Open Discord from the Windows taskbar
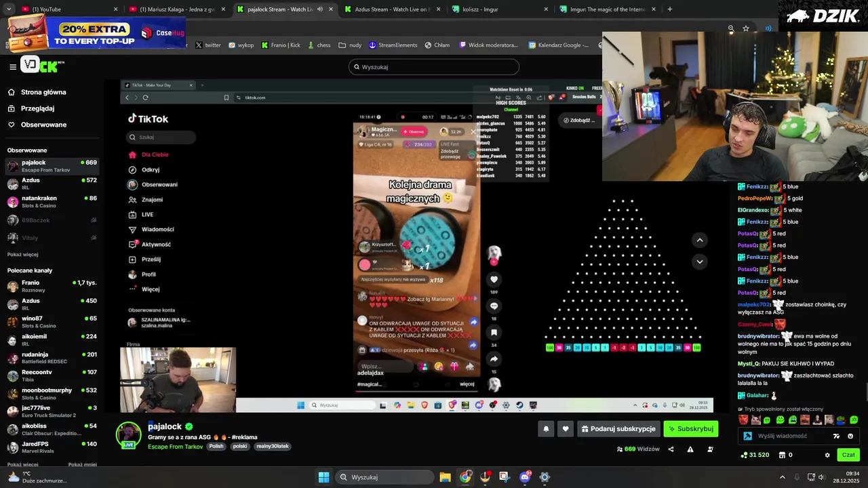Screen dimensions: 868x488 click(525, 477)
